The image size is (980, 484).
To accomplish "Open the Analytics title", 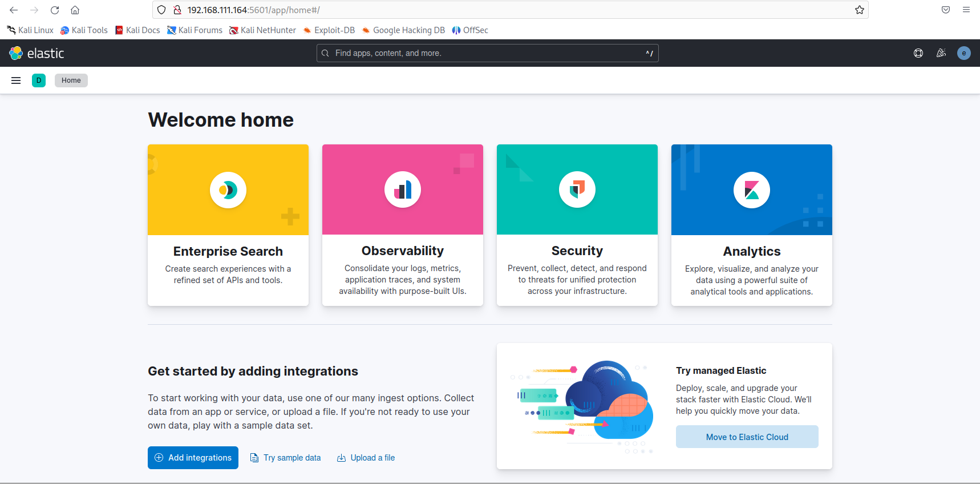I will pyautogui.click(x=752, y=251).
